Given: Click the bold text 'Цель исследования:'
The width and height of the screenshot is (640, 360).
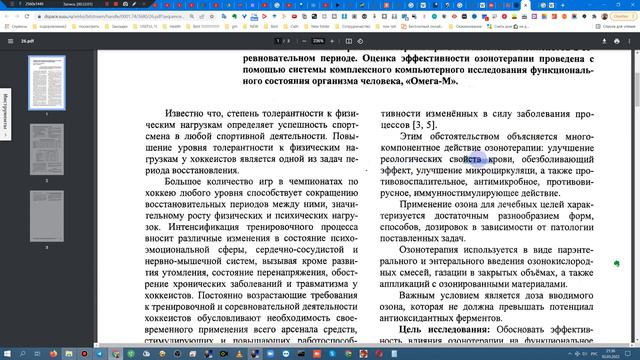Looking at the screenshot, I should tap(444, 329).
